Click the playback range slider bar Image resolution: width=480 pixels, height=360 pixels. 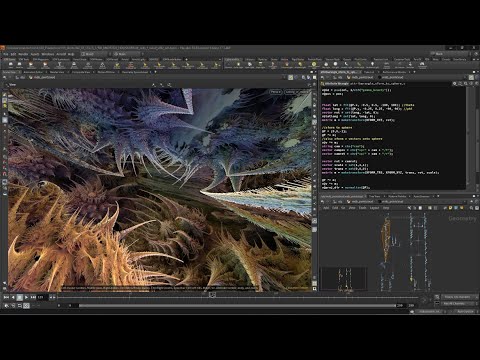pos(237,305)
